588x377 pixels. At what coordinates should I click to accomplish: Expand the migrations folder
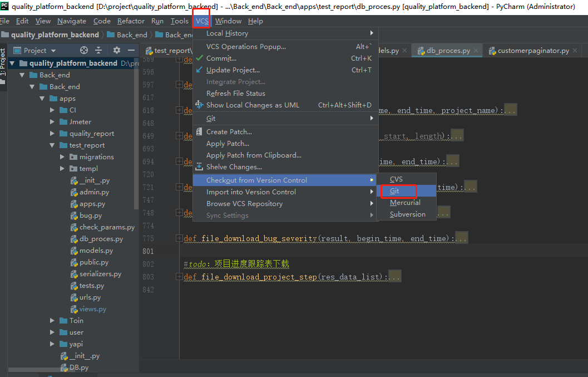pyautogui.click(x=61, y=156)
